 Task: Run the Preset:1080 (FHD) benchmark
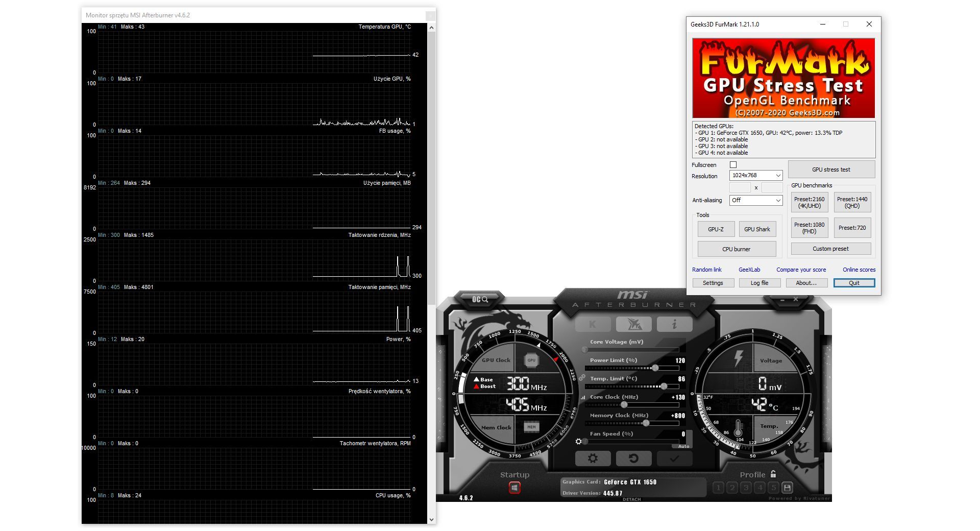(x=809, y=228)
